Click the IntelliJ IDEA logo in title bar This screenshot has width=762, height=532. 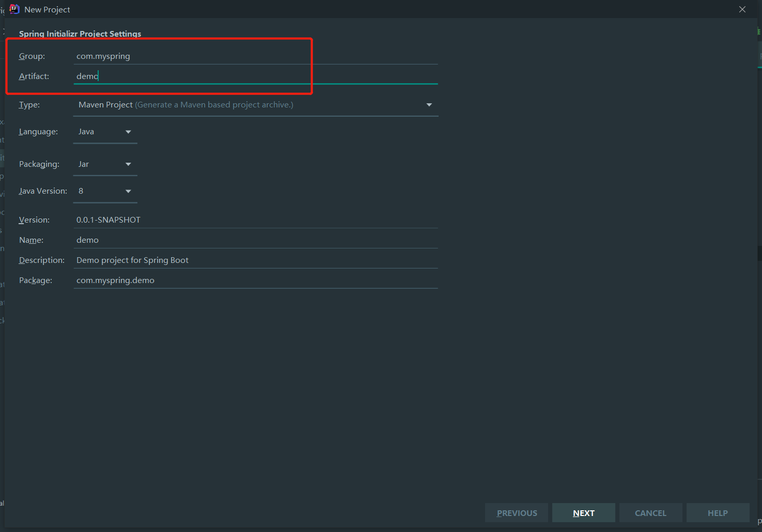pyautogui.click(x=14, y=9)
